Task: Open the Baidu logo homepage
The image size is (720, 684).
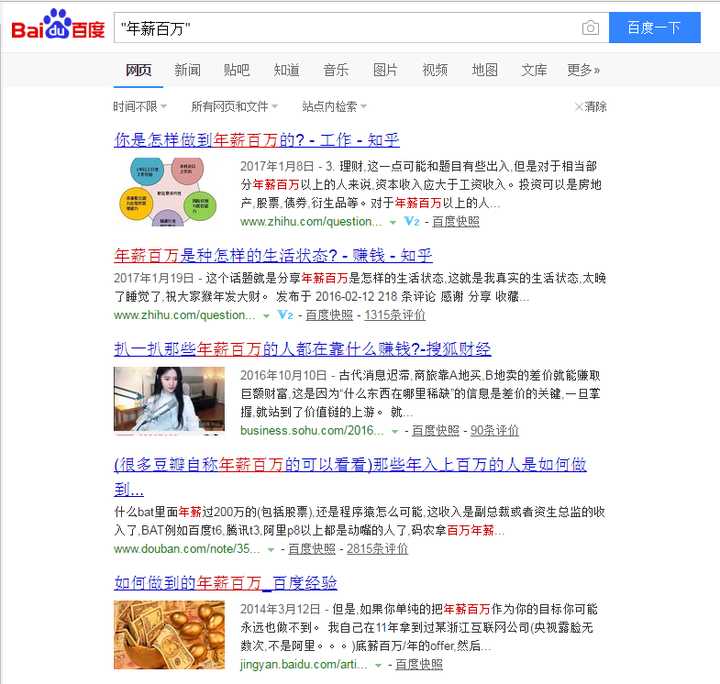Action: (58, 25)
